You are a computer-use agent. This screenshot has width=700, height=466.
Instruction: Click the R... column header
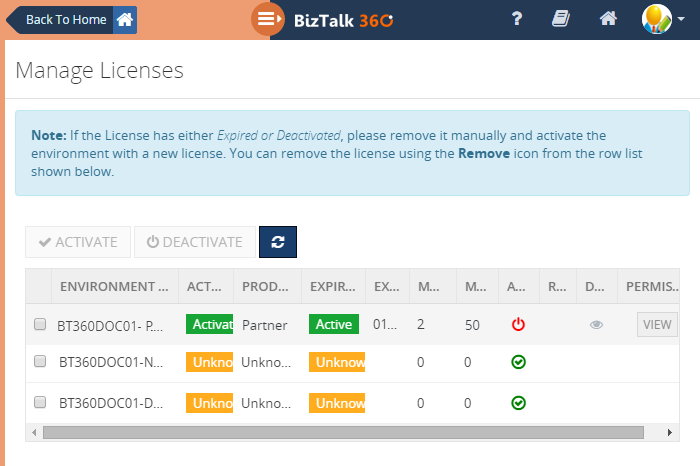558,287
